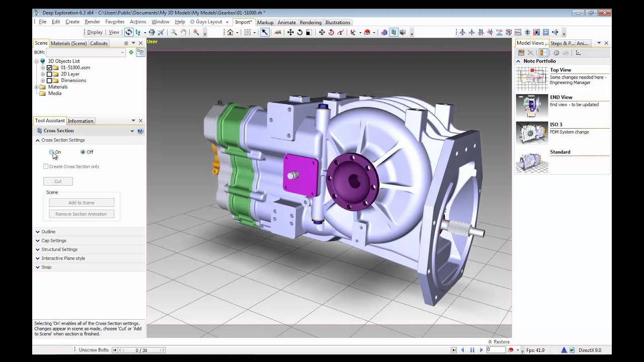This screenshot has width=644, height=362.
Task: Click the 3D box icon in alignment toolbar
Action: pyautogui.click(x=509, y=32)
